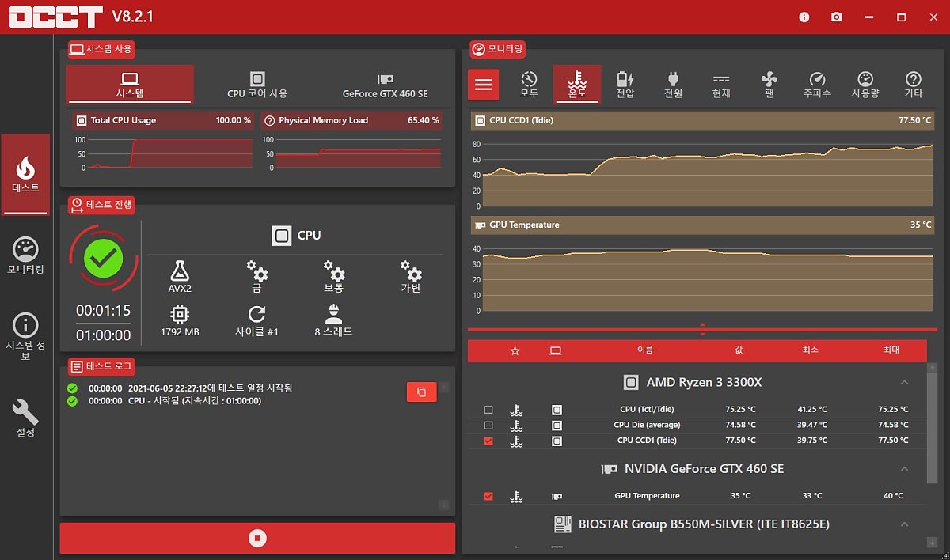This screenshot has height=560, width=950.
Task: Sort by the 최대 maximum column
Action: [x=891, y=350]
